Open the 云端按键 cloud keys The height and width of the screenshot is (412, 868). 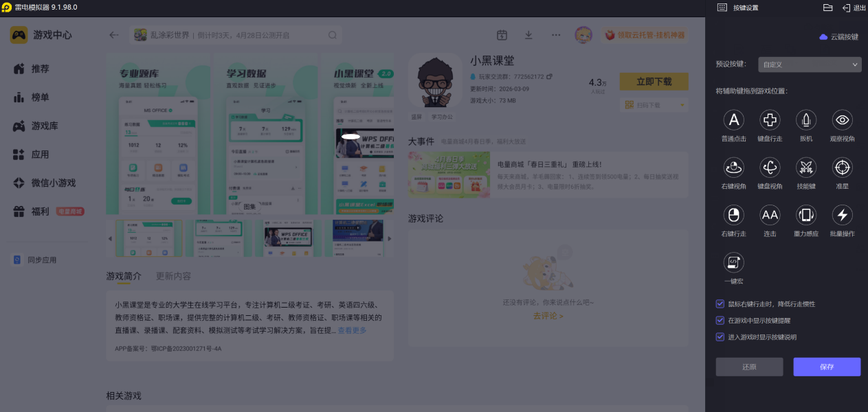[x=838, y=37]
